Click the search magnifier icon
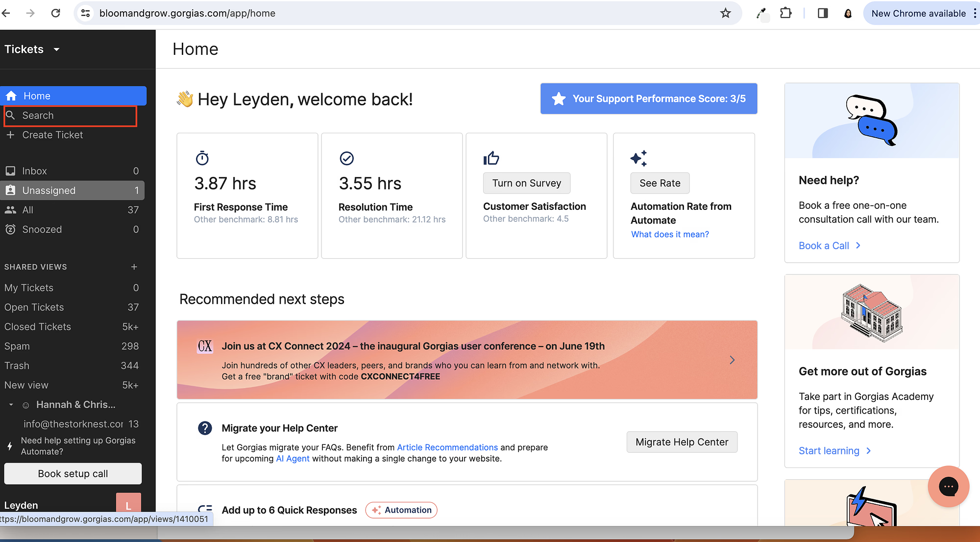The image size is (980, 542). 10,116
